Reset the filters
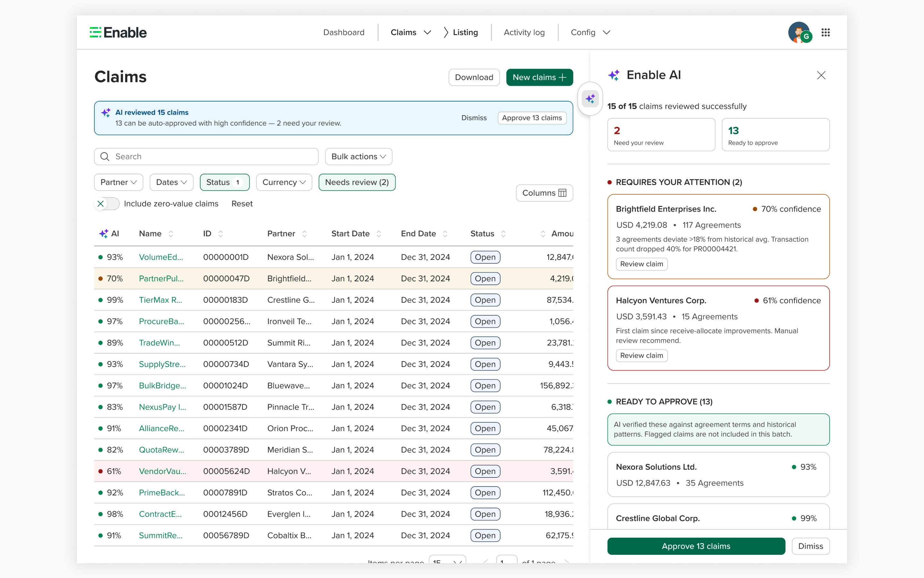Screen dimensions: 924x578 pyautogui.click(x=242, y=204)
